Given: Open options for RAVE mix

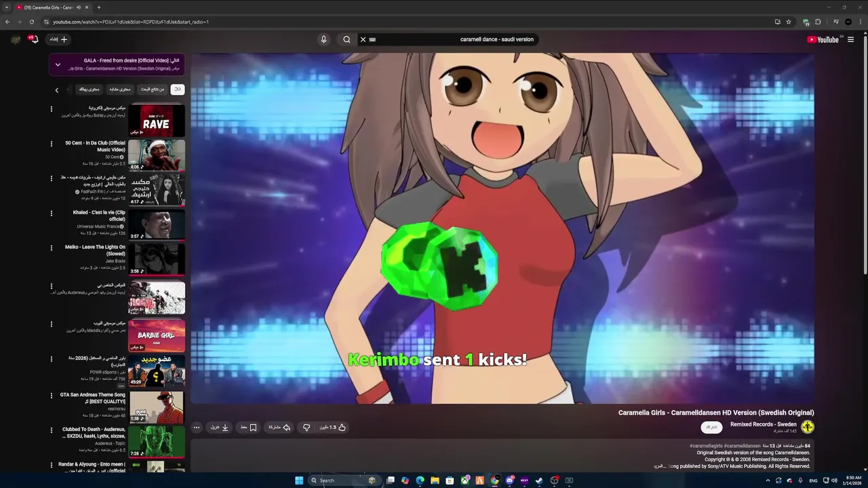Looking at the screenshot, I should point(52,108).
